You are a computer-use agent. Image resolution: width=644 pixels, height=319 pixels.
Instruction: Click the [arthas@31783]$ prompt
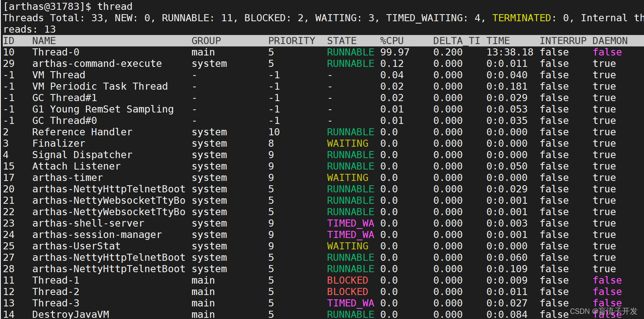pos(47,7)
